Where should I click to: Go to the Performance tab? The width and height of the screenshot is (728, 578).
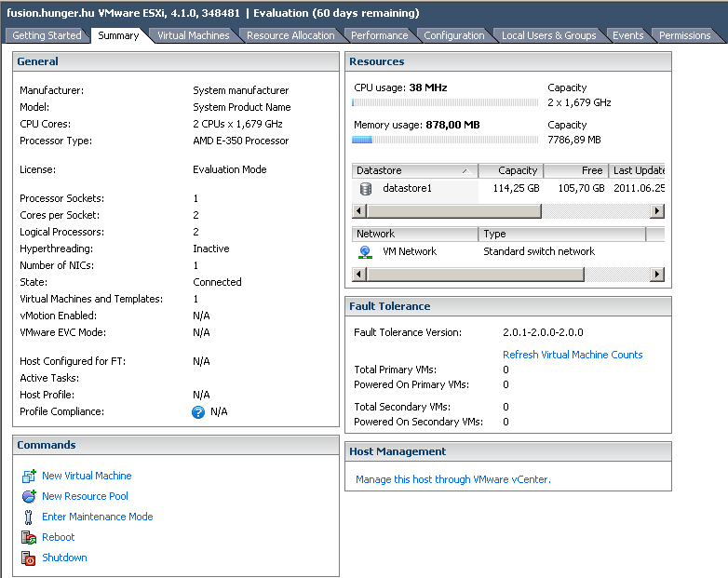[x=379, y=35]
